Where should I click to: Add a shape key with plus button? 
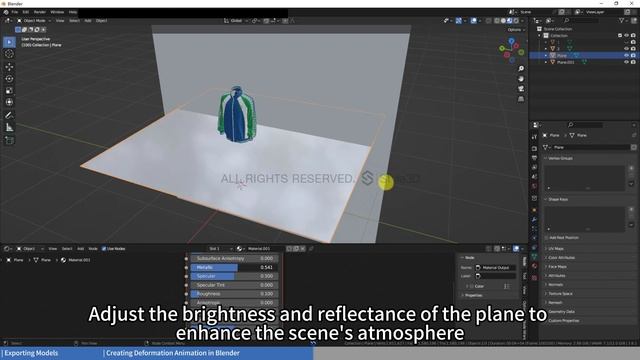(631, 209)
